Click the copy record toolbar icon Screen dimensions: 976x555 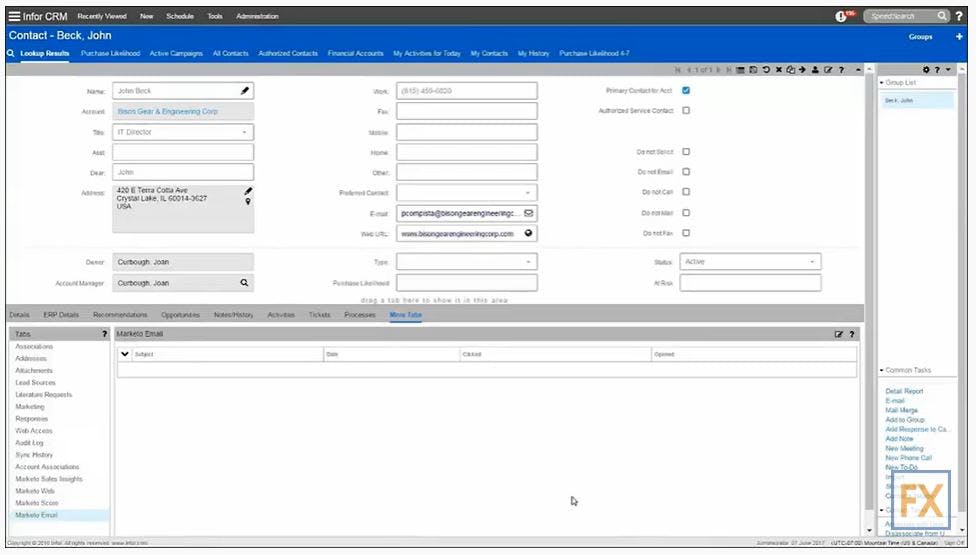791,70
